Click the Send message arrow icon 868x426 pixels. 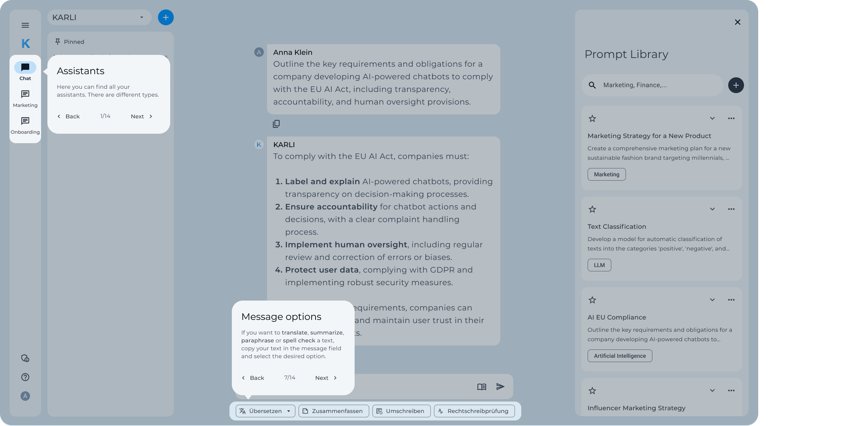pyautogui.click(x=500, y=386)
